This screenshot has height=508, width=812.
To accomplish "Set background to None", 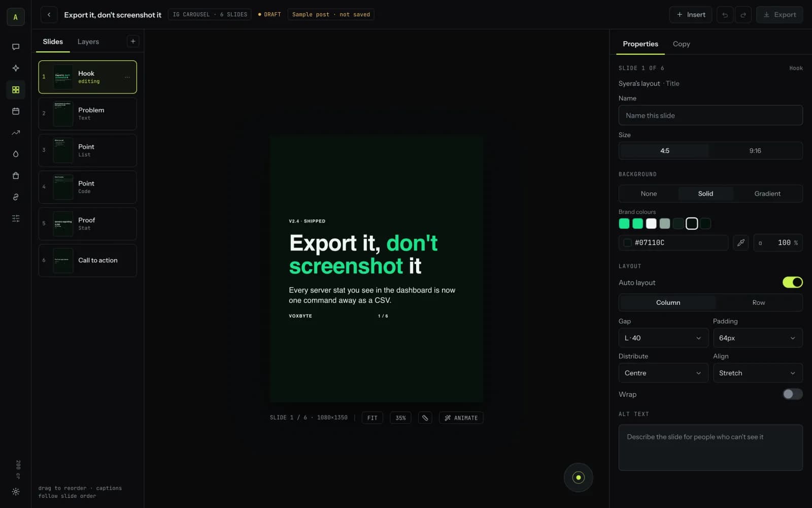I will click(649, 194).
